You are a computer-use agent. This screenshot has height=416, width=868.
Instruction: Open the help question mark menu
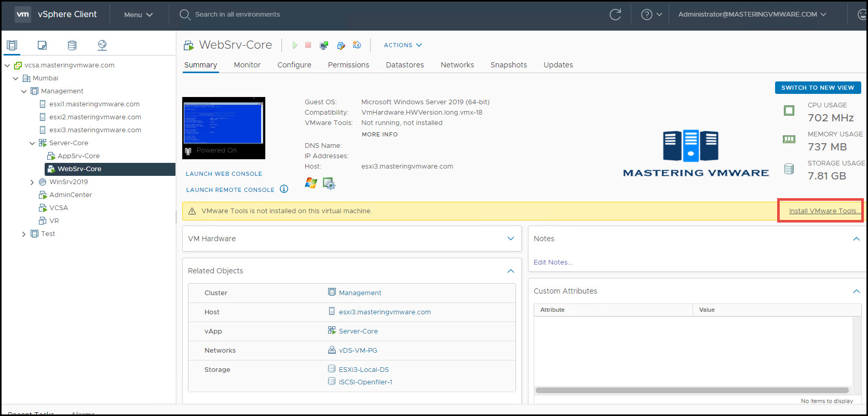[652, 15]
